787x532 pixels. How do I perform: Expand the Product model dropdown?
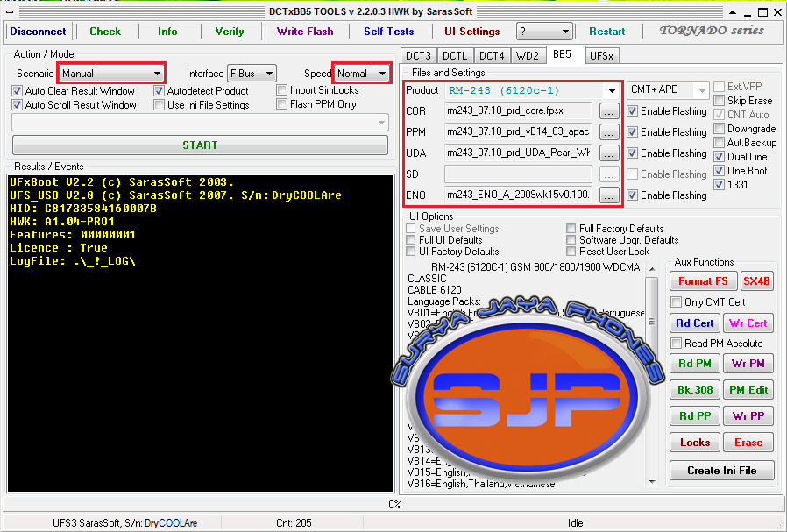click(x=612, y=91)
